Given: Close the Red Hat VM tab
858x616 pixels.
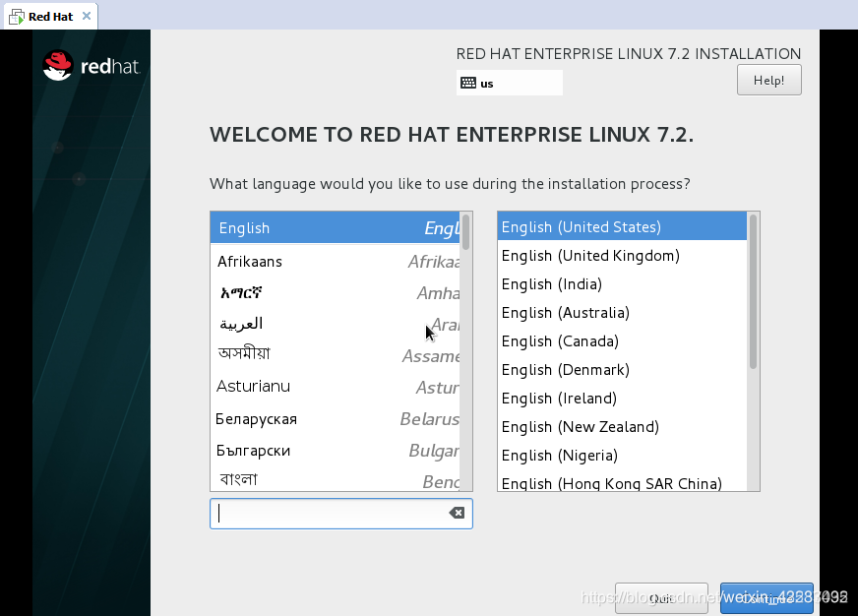Looking at the screenshot, I should [87, 16].
